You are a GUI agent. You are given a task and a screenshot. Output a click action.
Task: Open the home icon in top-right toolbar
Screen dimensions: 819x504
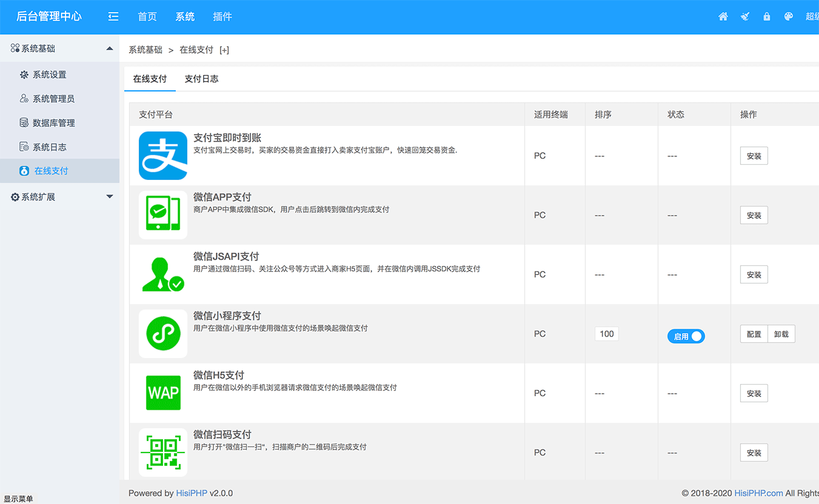pos(723,17)
